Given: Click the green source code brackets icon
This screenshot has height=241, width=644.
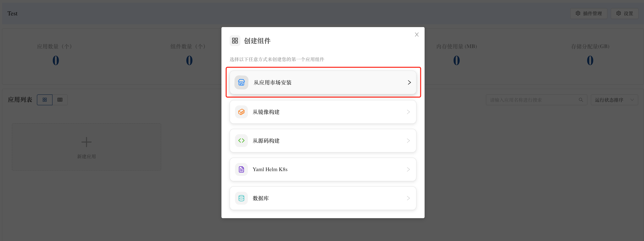Looking at the screenshot, I should (241, 141).
